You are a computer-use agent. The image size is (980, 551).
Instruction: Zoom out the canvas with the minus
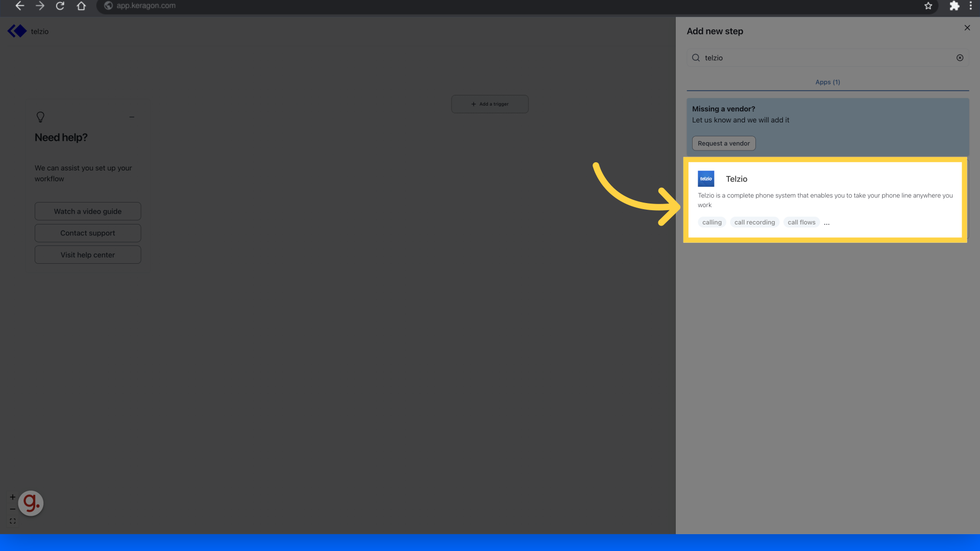click(x=12, y=509)
